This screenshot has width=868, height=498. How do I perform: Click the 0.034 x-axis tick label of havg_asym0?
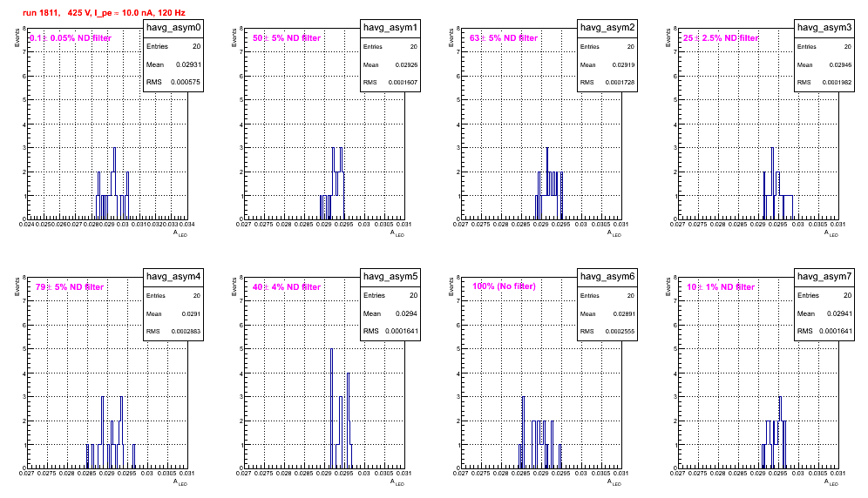coord(187,225)
